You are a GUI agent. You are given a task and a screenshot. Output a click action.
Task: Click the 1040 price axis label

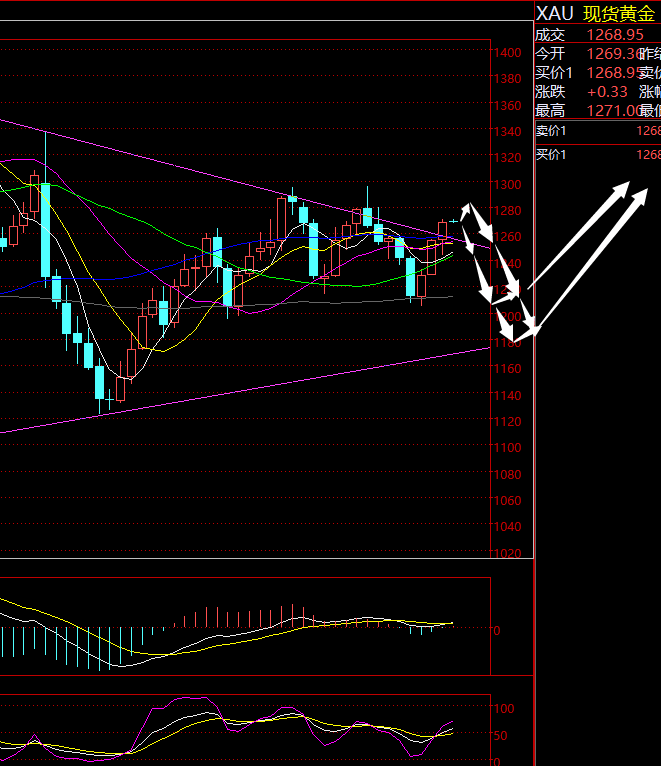coord(507,527)
